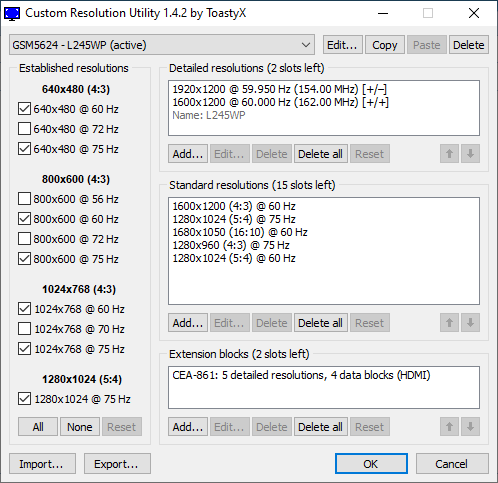Enable 1024x768 @ 70 Hz

[x=24, y=329]
